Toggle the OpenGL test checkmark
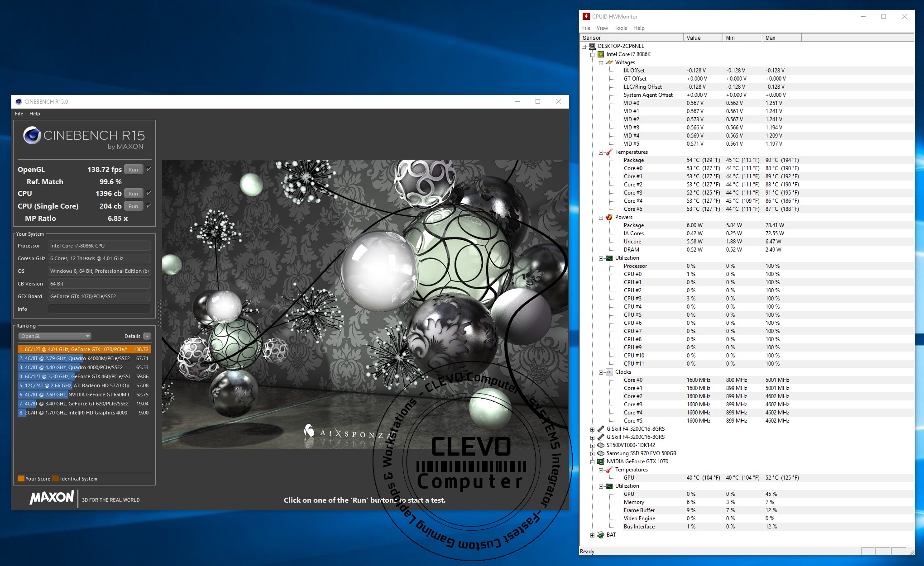This screenshot has width=924, height=566. (x=148, y=169)
